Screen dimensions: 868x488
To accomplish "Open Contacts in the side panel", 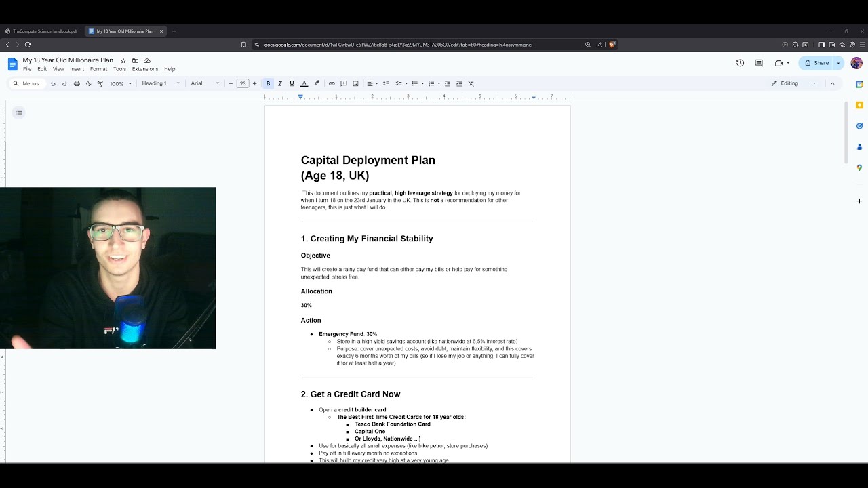I will (x=859, y=146).
